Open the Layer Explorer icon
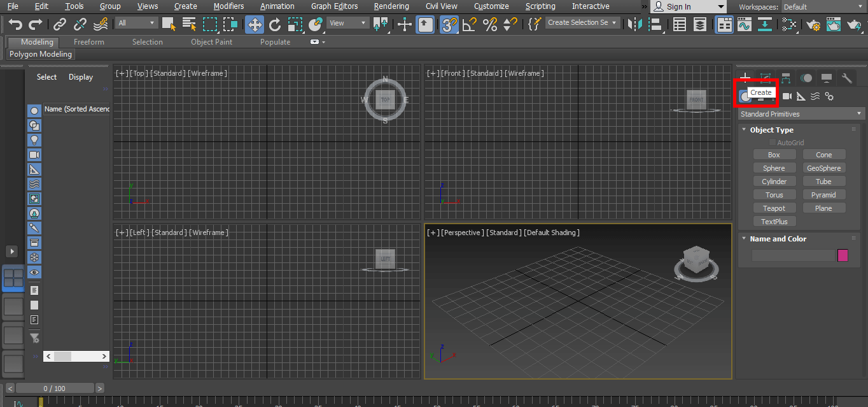The width and height of the screenshot is (868, 407). pos(700,25)
